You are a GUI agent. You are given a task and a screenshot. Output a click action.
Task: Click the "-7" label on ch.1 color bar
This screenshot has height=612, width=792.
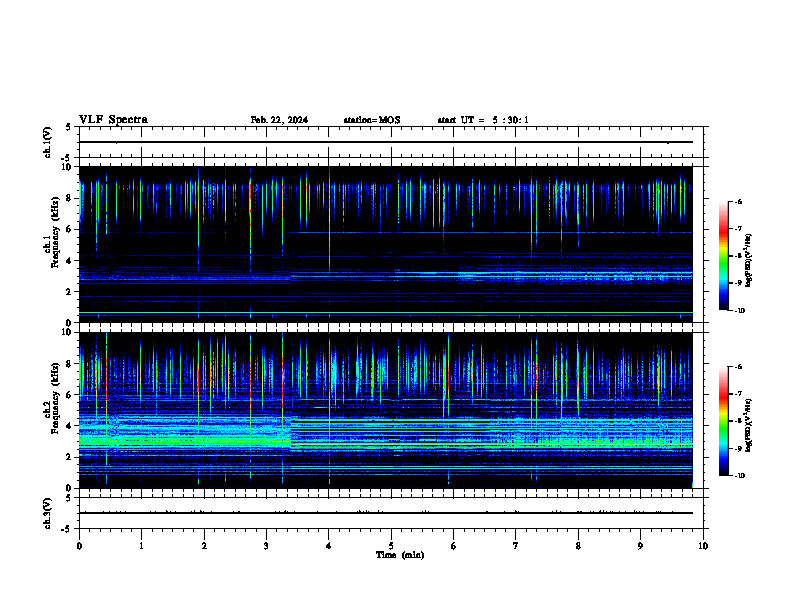point(738,229)
